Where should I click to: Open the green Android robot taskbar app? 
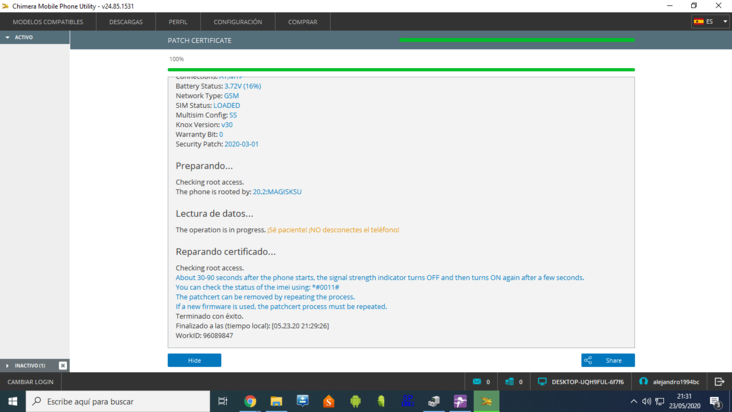pos(355,401)
